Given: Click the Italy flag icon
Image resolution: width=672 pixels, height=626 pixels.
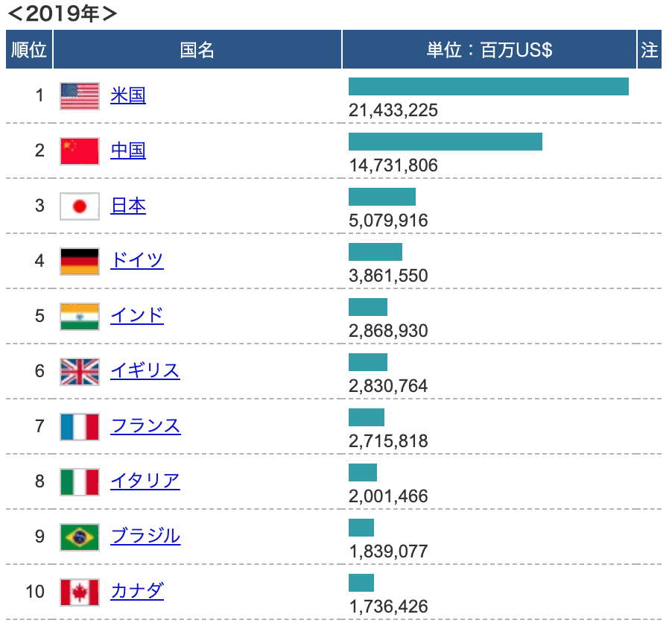Looking at the screenshot, I should pos(79,482).
